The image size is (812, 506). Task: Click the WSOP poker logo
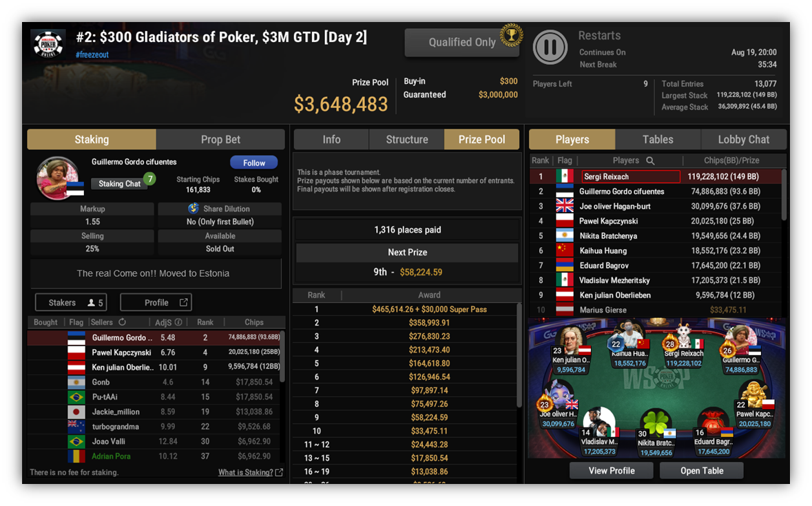pyautogui.click(x=48, y=43)
